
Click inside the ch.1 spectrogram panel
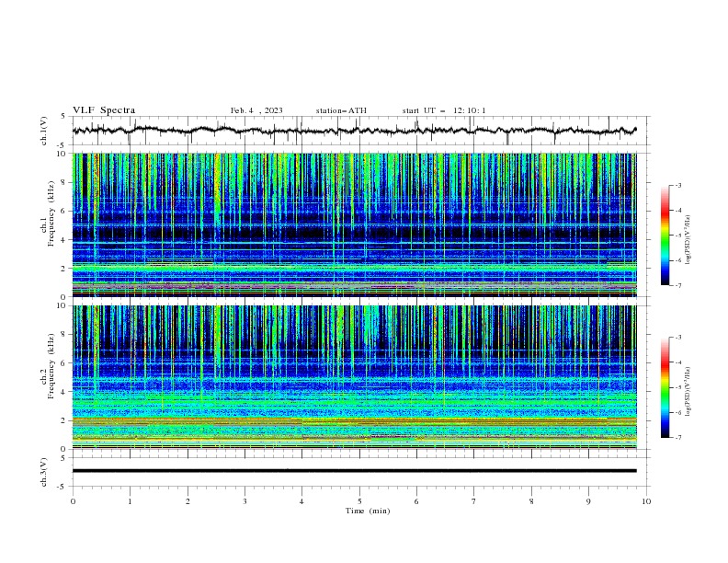pyautogui.click(x=355, y=224)
